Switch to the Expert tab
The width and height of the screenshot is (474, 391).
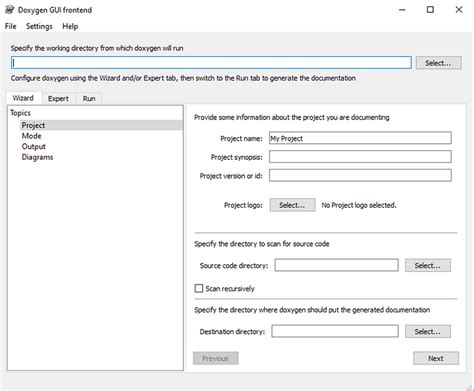58,99
